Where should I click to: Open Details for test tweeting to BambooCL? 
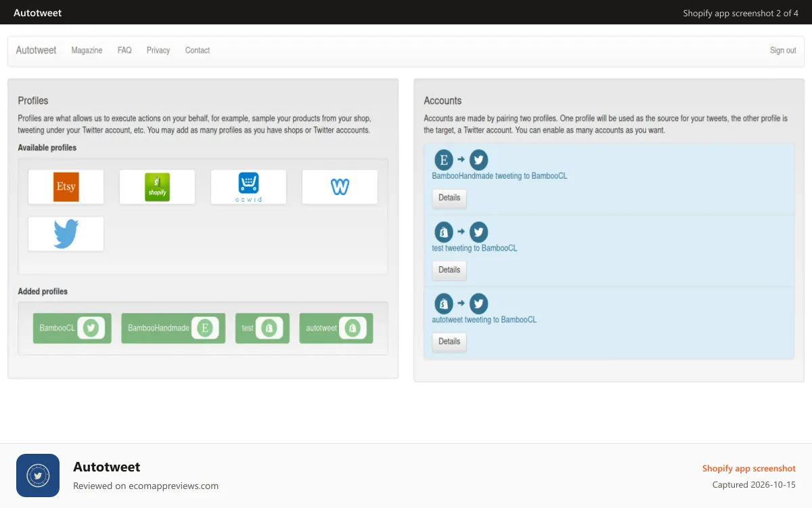click(449, 270)
